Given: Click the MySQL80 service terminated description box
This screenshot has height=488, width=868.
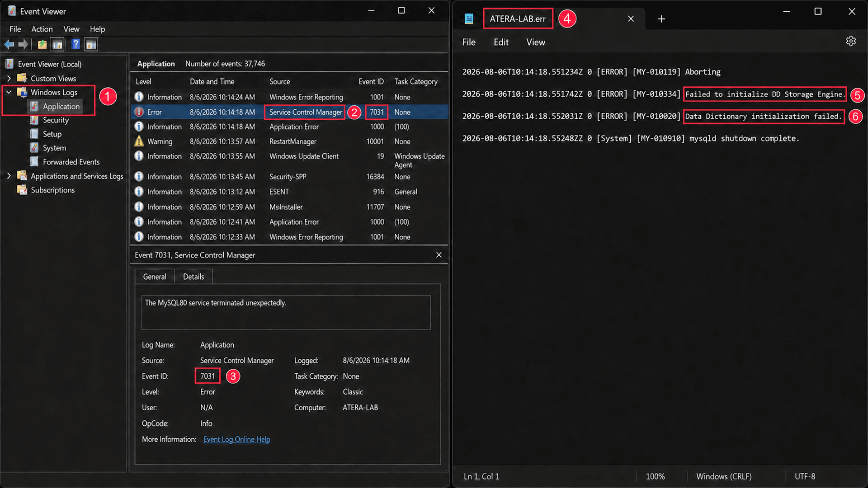Looking at the screenshot, I should [x=286, y=312].
